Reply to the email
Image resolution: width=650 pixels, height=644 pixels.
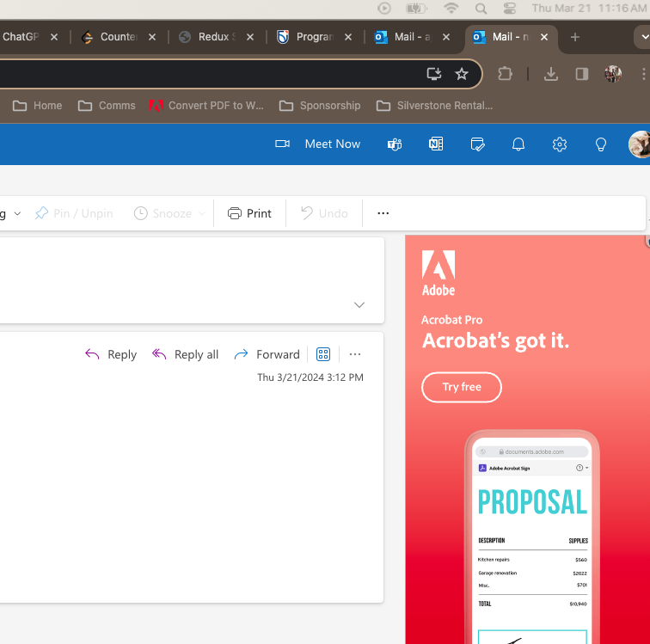click(x=111, y=354)
